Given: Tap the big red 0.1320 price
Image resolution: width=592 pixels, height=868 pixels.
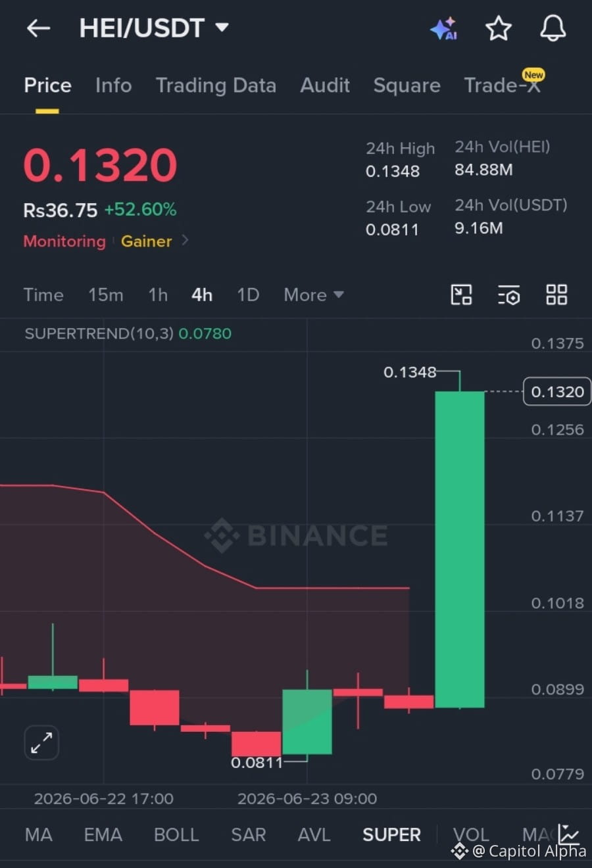Looking at the screenshot, I should [100, 165].
